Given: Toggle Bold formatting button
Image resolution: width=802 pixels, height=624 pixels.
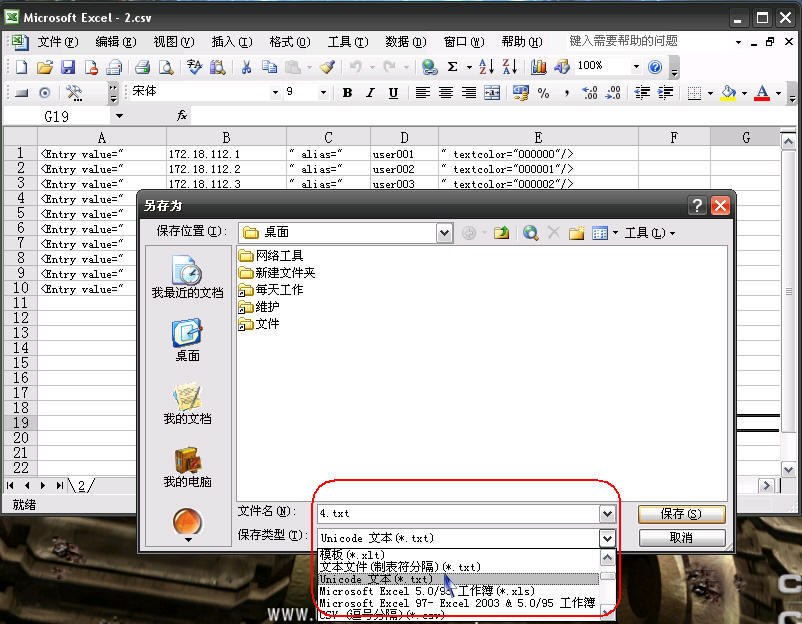Looking at the screenshot, I should pyautogui.click(x=347, y=93).
